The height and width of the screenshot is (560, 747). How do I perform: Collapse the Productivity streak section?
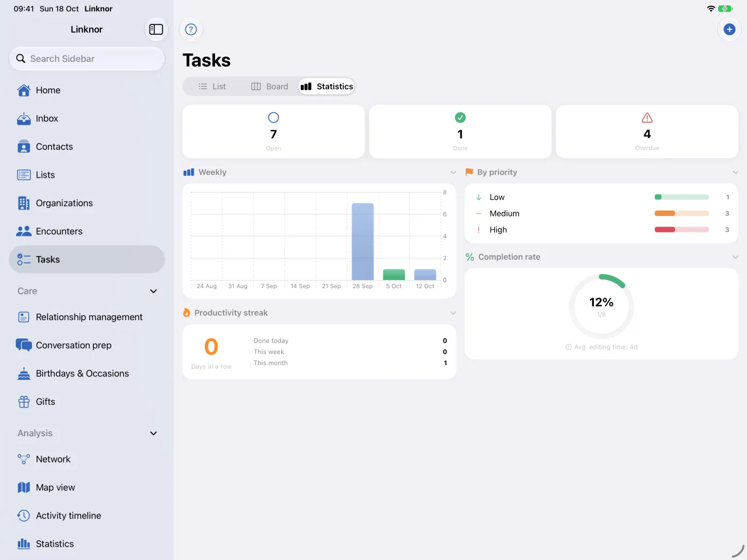pos(453,313)
